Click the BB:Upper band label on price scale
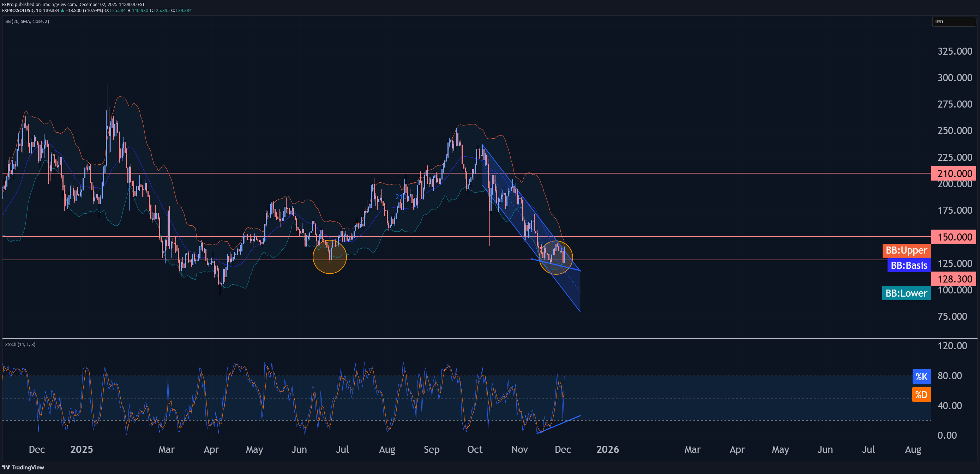This screenshot has height=474, width=980. click(906, 250)
